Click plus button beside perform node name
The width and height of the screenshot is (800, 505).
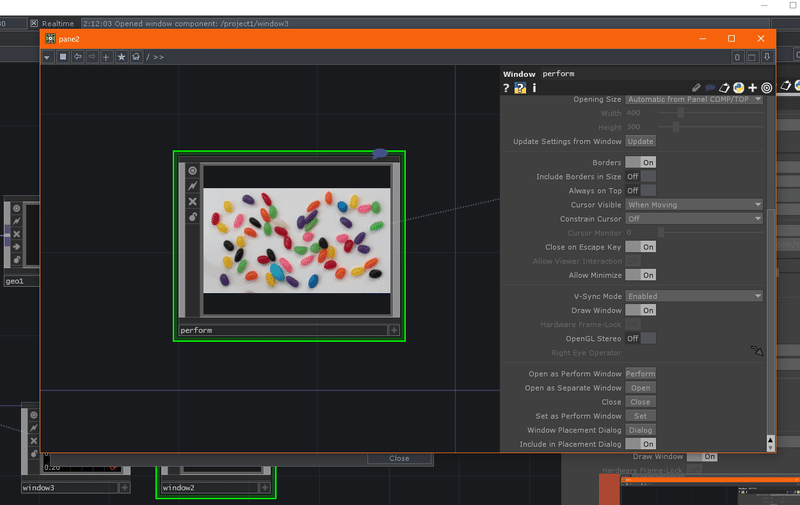point(394,330)
